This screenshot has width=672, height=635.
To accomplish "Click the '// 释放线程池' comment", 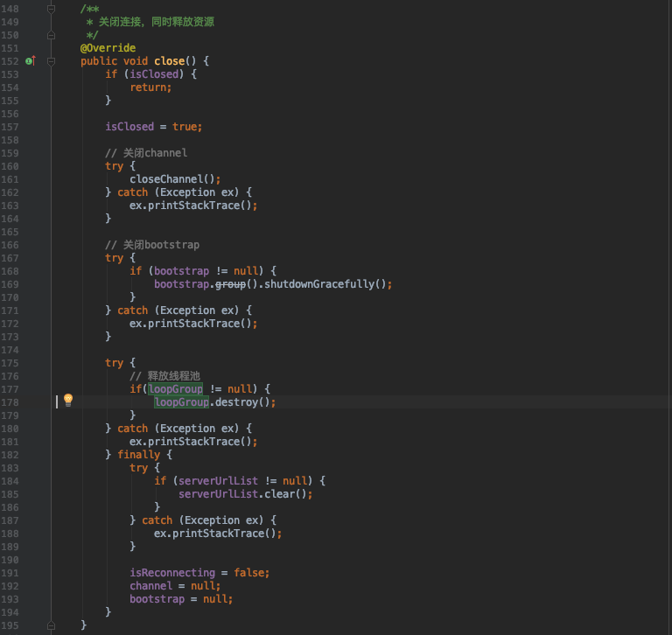I will click(165, 376).
